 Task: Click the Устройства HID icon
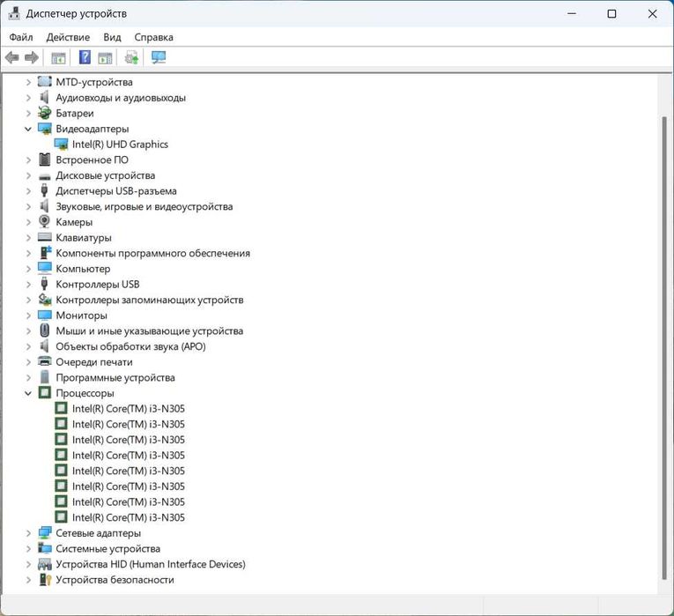(x=44, y=563)
